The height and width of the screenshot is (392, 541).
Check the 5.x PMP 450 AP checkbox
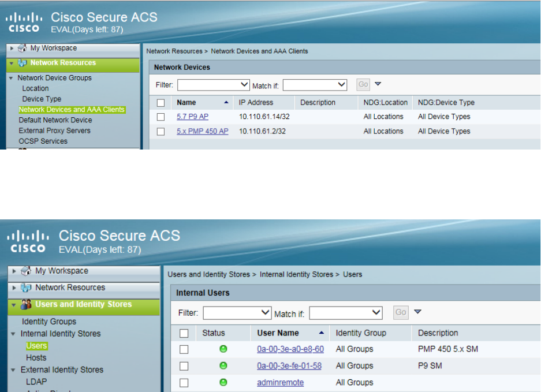coord(161,132)
